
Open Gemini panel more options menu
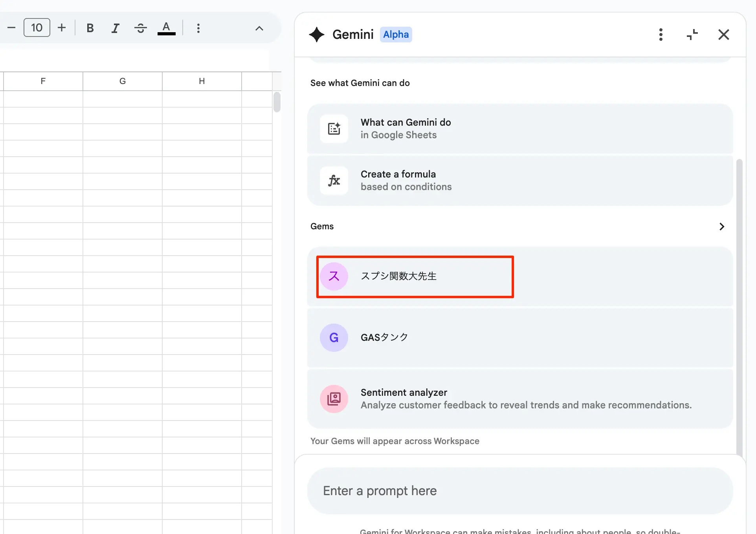[661, 35]
